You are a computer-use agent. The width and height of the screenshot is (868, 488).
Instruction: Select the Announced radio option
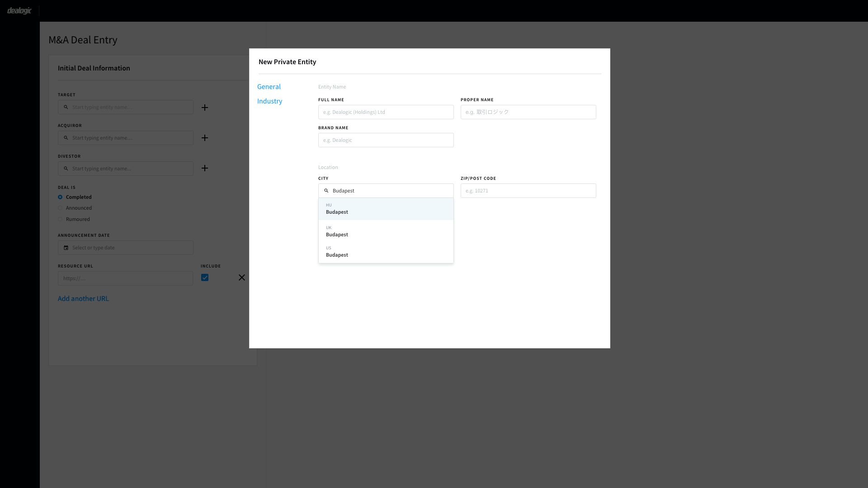pos(60,208)
